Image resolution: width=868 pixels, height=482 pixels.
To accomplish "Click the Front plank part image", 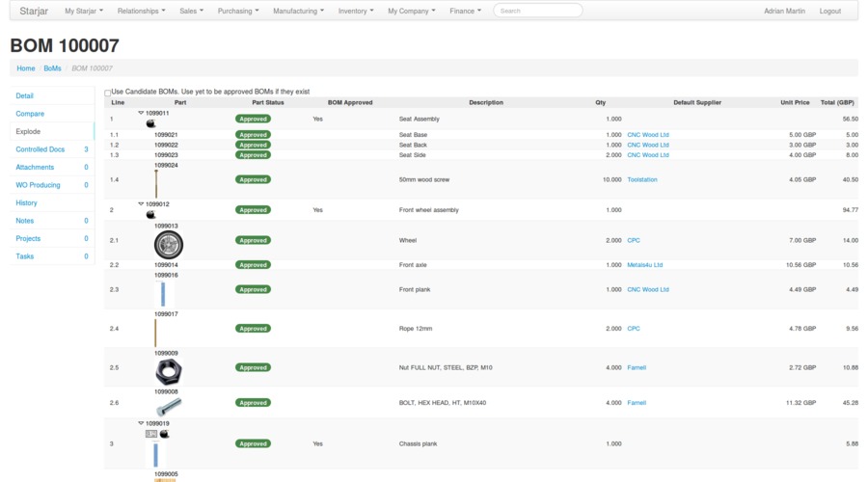I will 163,293.
